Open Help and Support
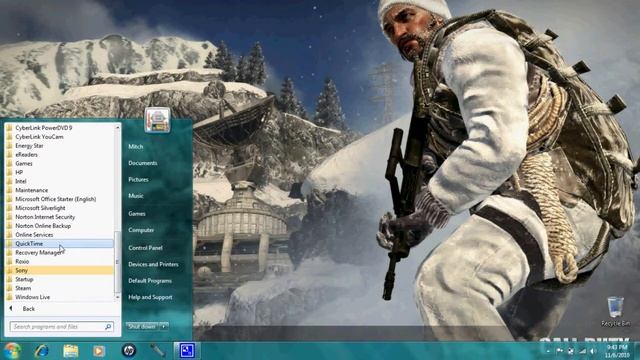Image resolution: width=640 pixels, height=360 pixels. tap(150, 297)
